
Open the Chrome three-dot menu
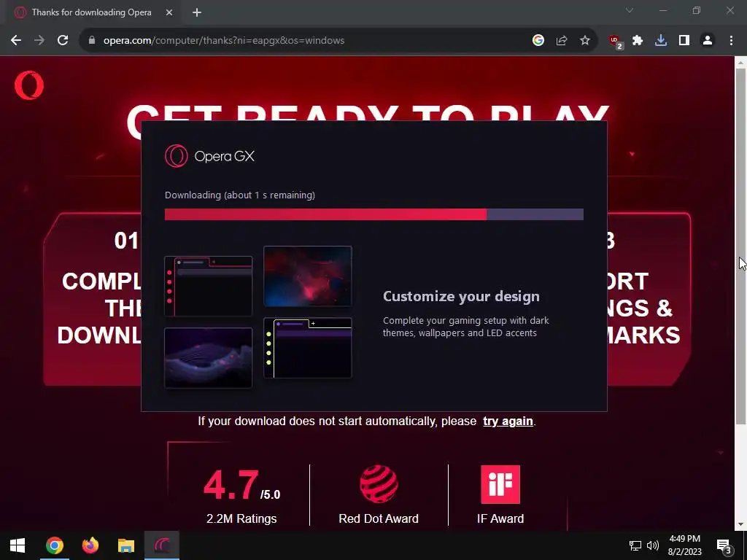point(731,41)
